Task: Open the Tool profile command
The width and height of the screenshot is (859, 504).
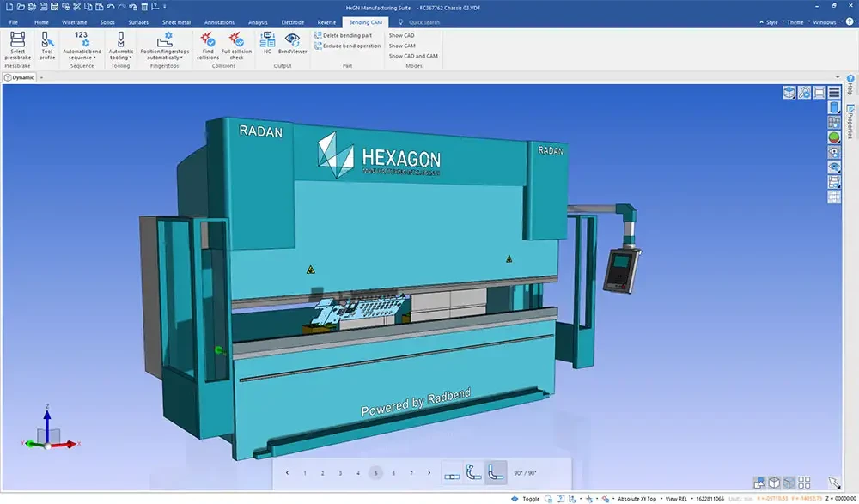Action: (47, 46)
